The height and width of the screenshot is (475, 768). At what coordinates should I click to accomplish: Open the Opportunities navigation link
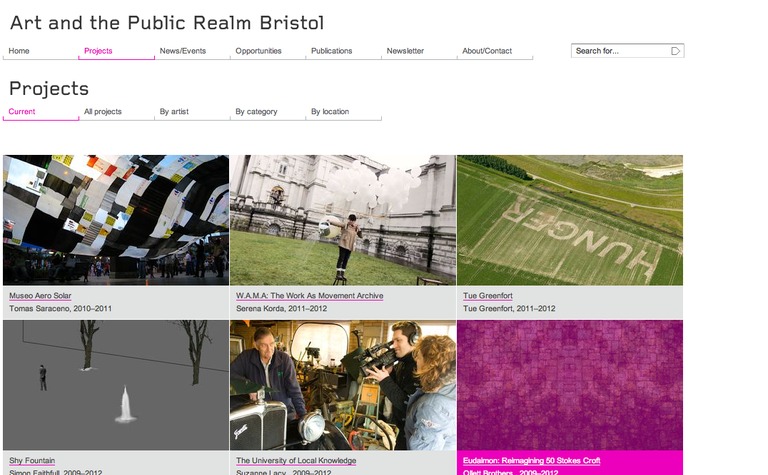pyautogui.click(x=258, y=51)
